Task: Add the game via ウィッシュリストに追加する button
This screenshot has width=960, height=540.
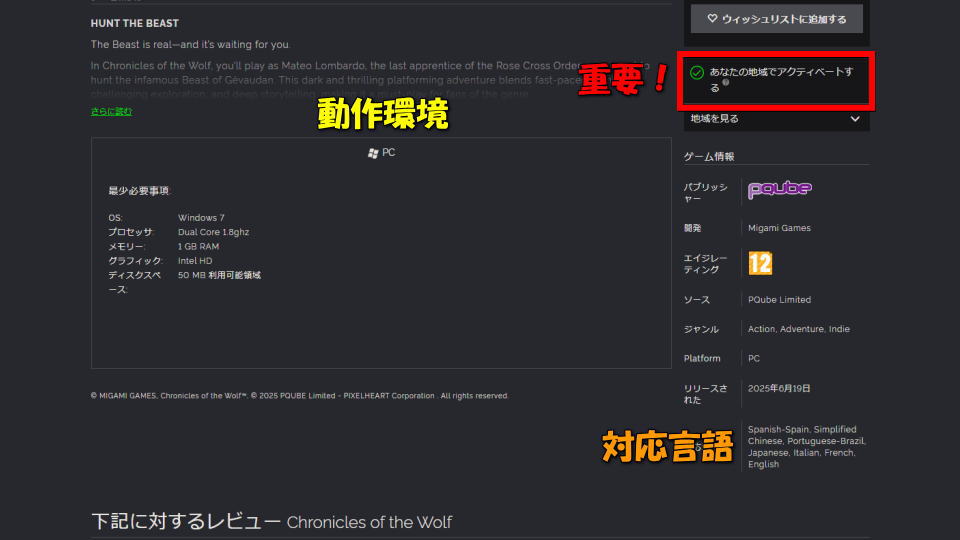Action: tap(777, 19)
